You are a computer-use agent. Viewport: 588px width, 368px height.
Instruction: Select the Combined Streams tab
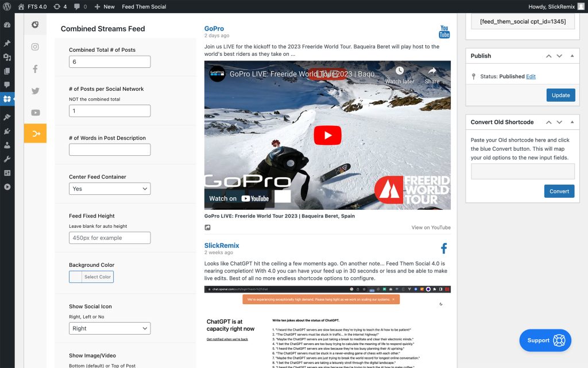click(35, 133)
